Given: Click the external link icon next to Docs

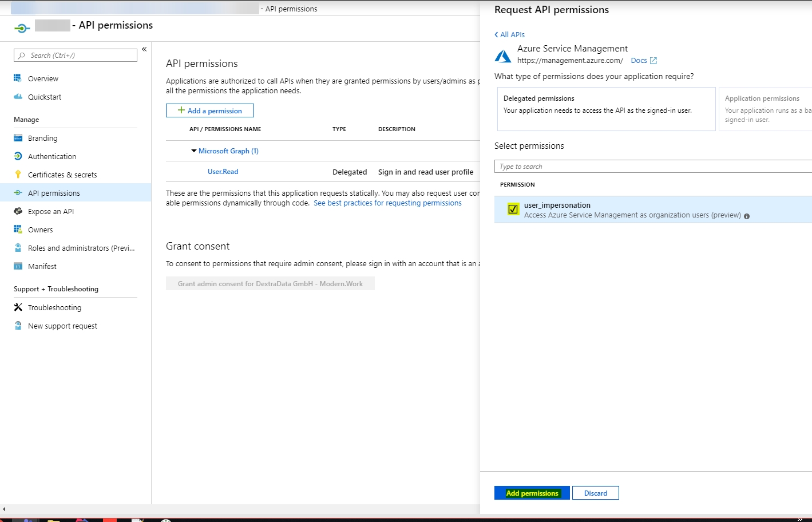Looking at the screenshot, I should tap(653, 61).
